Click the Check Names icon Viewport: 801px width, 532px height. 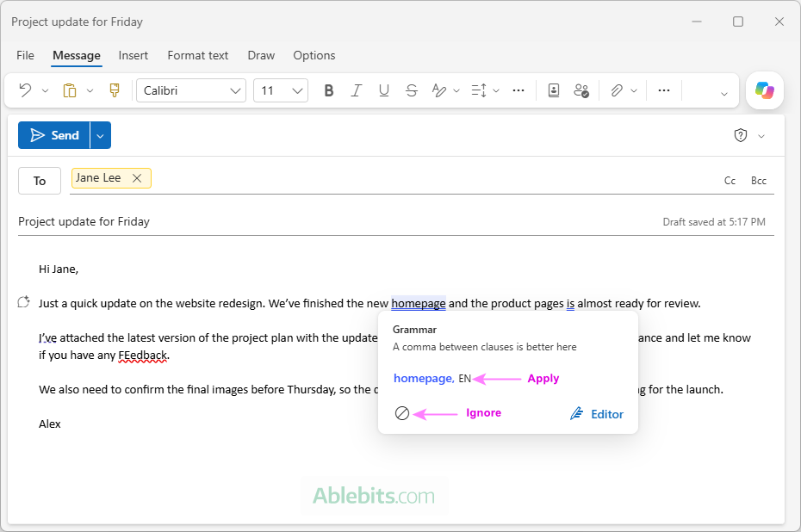(581, 90)
